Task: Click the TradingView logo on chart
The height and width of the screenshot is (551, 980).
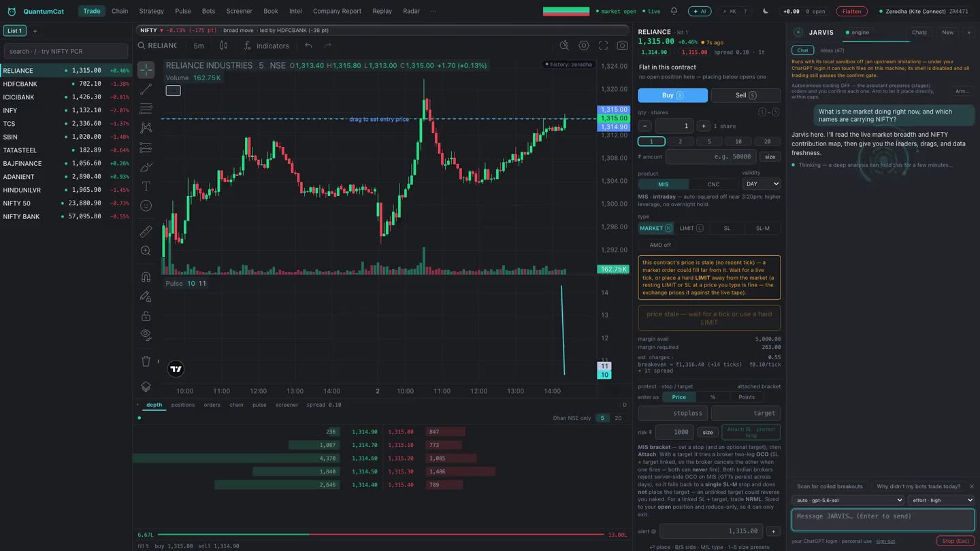Action: [x=176, y=369]
